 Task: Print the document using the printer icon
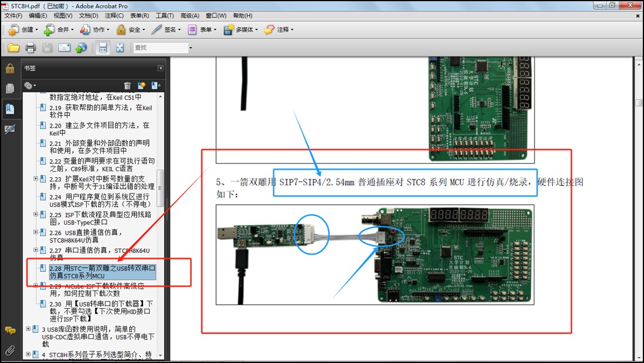[31, 48]
